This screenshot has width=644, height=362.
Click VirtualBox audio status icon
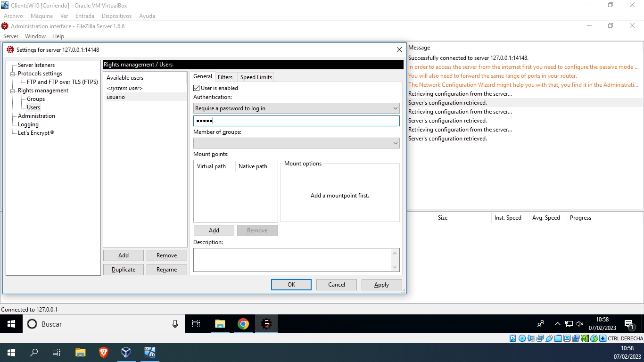[531, 338]
